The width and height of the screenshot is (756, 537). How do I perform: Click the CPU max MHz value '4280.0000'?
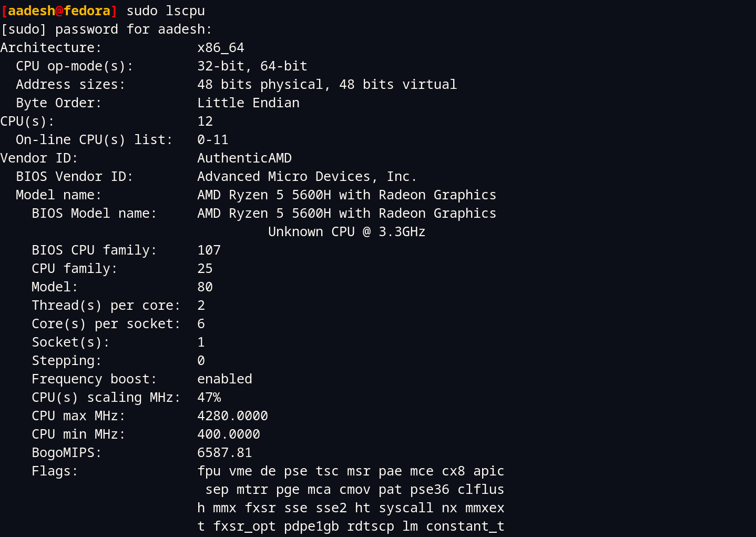pos(232,416)
